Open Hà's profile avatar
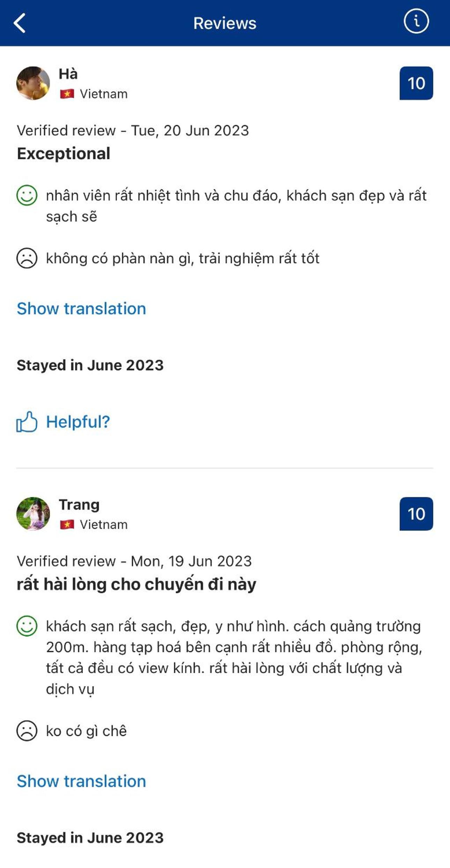 (33, 83)
